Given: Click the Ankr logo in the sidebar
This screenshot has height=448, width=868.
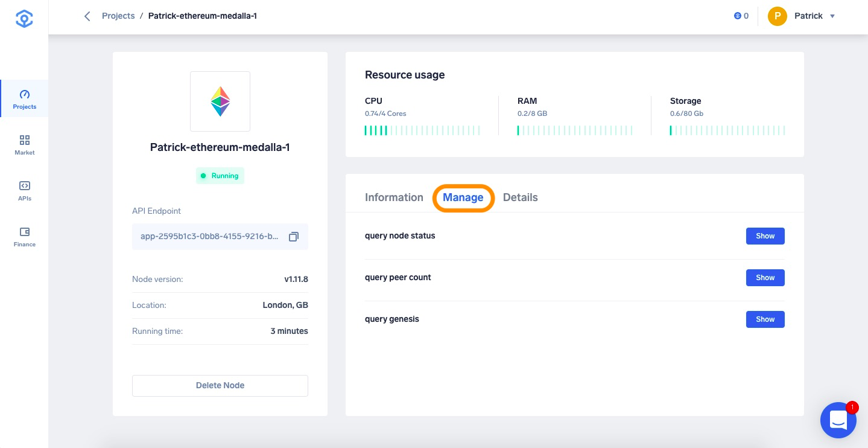Looking at the screenshot, I should point(24,18).
